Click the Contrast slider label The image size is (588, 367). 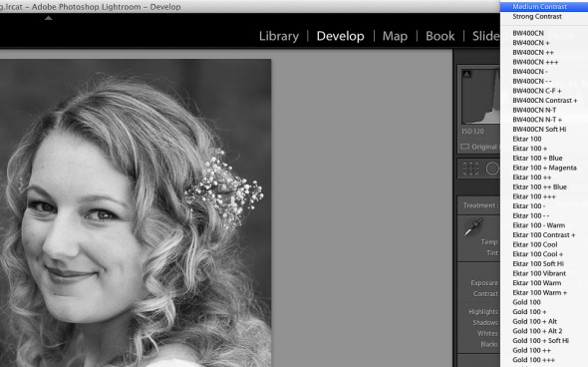pos(485,294)
